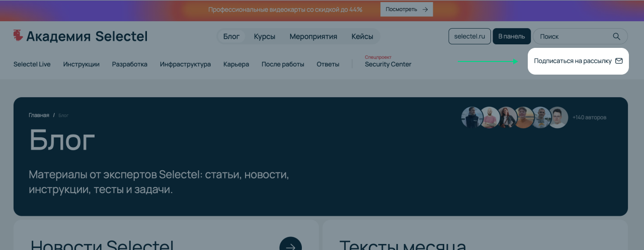Screen dimensions: 644x250
Task: Click the +140 авторов text
Action: point(589,117)
